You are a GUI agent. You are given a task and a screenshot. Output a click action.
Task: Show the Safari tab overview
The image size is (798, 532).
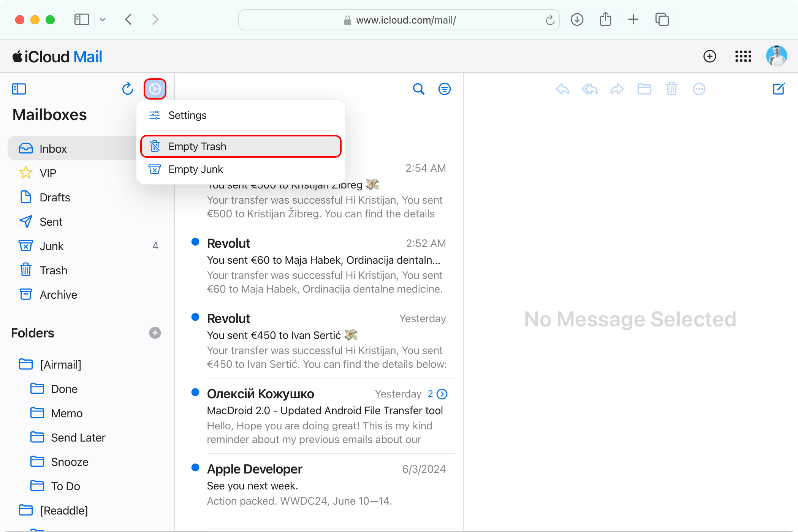[x=662, y=19]
